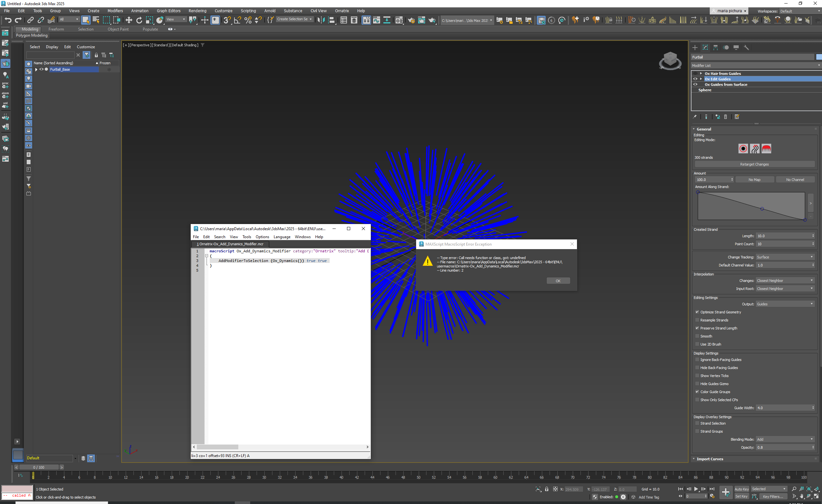Click the Retarget Changes button
Screen dimensions: 822x504
(754, 164)
